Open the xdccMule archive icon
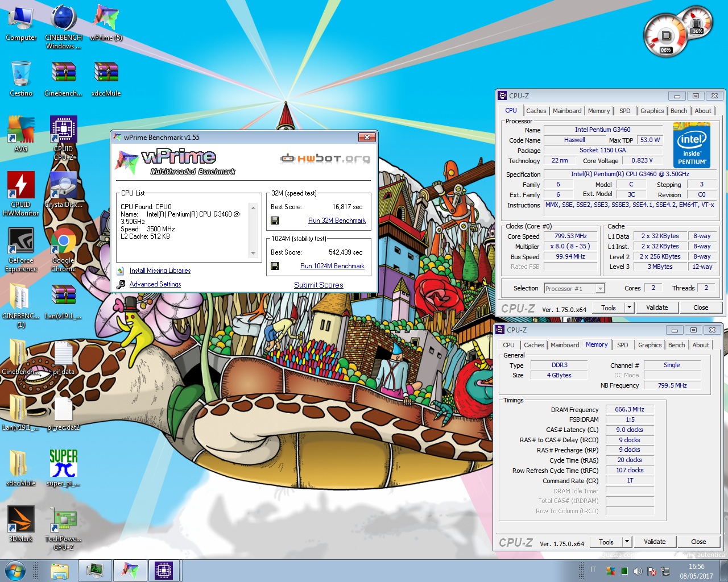Image resolution: width=728 pixels, height=582 pixels. click(x=106, y=79)
